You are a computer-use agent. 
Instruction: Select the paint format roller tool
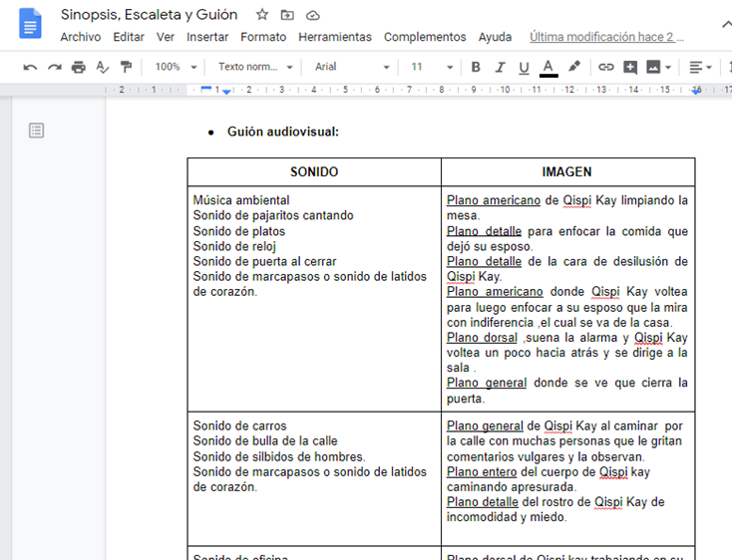(x=126, y=67)
